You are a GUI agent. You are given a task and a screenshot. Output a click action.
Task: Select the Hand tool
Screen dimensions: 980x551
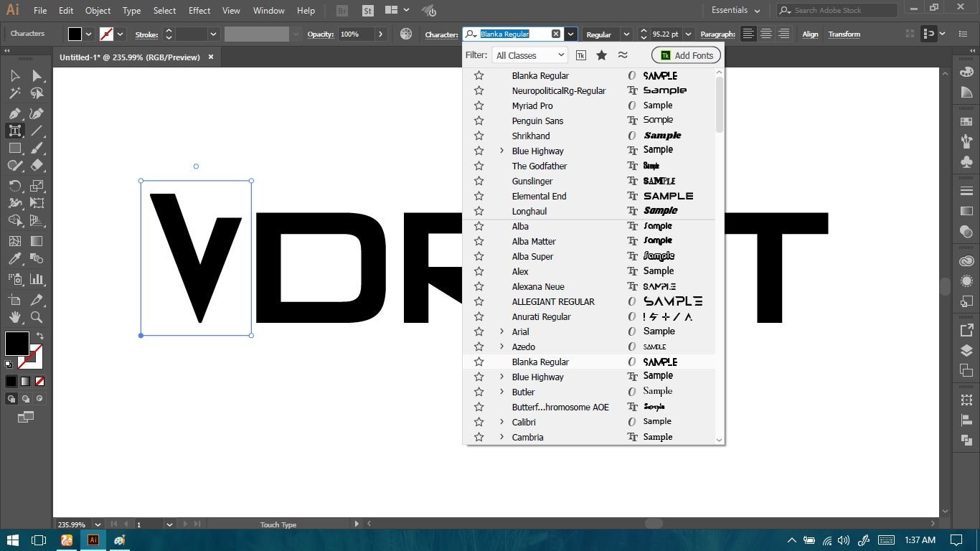click(x=14, y=317)
